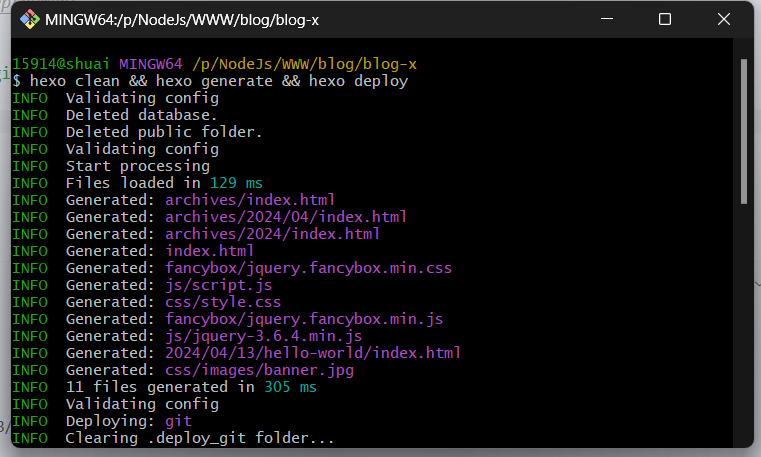Click archives/2024/04/index.html in the output
Viewport: 761px width, 457px height.
coord(286,217)
